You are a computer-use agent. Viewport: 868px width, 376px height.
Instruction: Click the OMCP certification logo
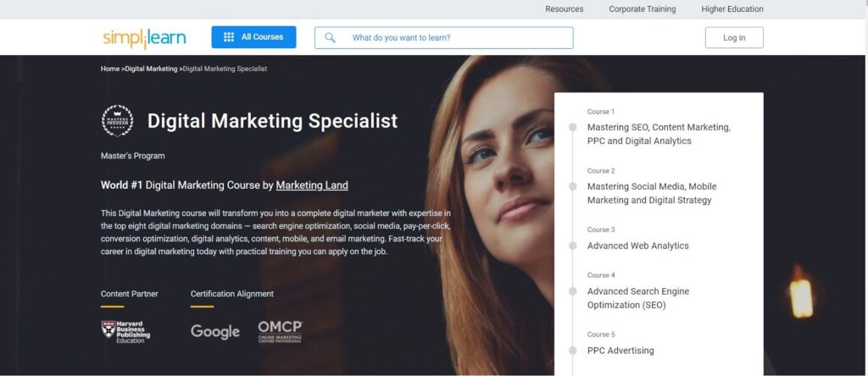click(x=280, y=332)
